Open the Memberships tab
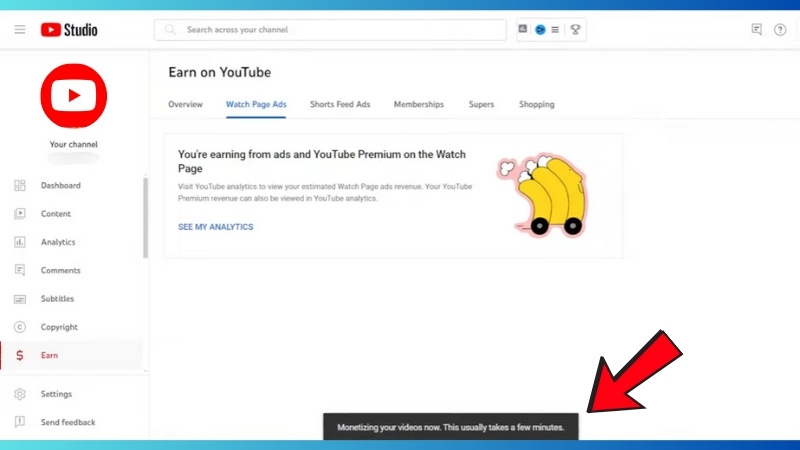 [x=419, y=104]
